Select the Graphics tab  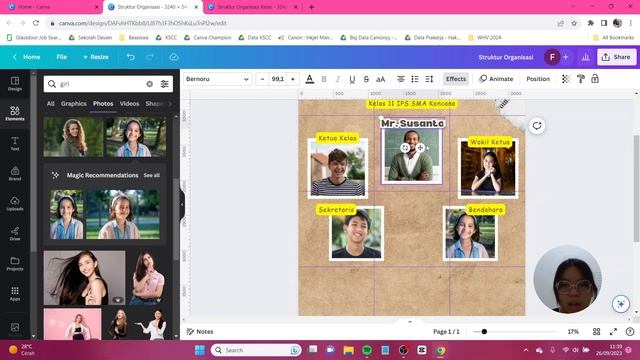pyautogui.click(x=73, y=104)
